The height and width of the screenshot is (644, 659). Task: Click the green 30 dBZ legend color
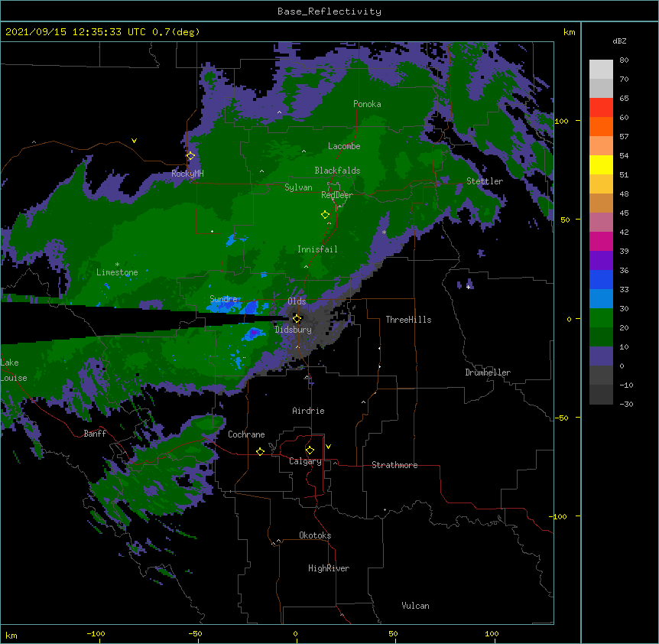(601, 318)
